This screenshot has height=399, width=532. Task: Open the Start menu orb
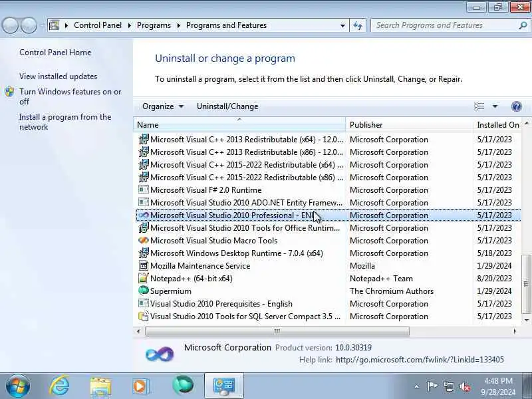18,386
